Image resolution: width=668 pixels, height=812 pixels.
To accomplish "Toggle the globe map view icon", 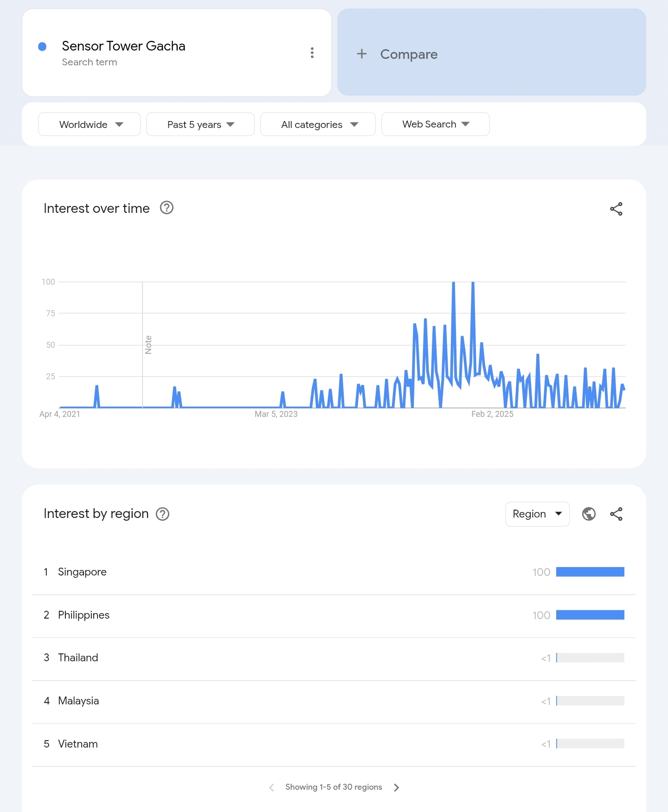I will click(x=589, y=514).
